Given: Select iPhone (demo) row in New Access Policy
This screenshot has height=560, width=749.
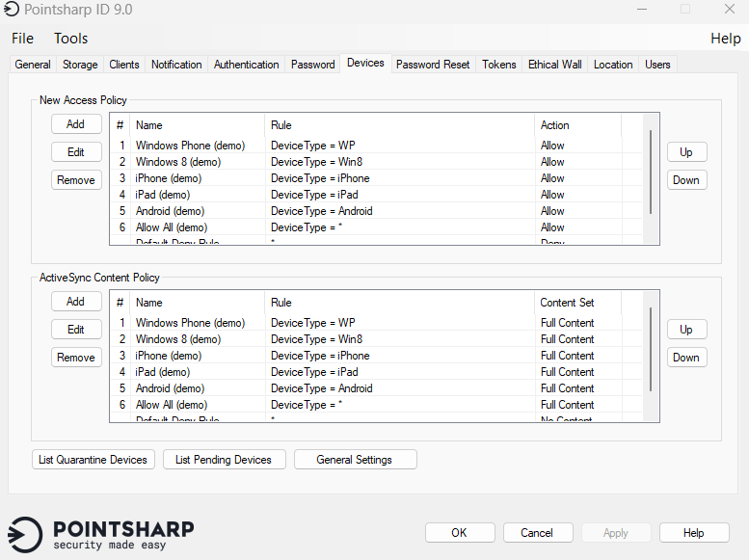Looking at the screenshot, I should 169,178.
